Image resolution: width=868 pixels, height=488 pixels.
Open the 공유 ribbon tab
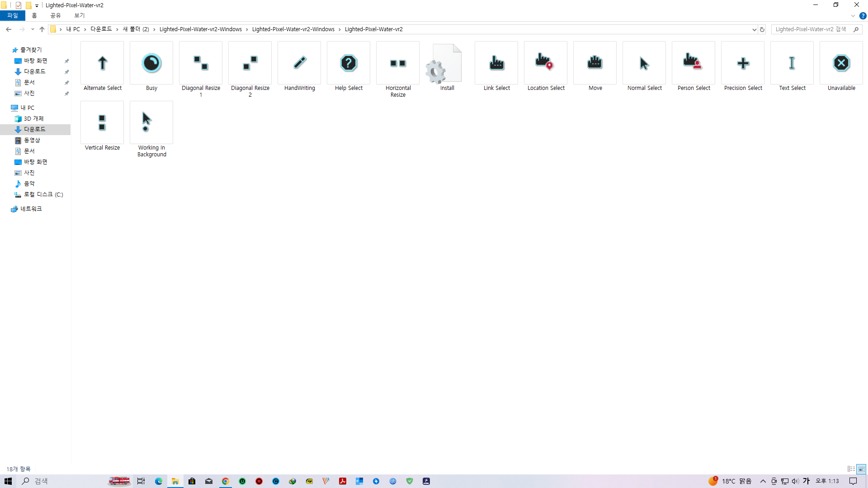56,15
